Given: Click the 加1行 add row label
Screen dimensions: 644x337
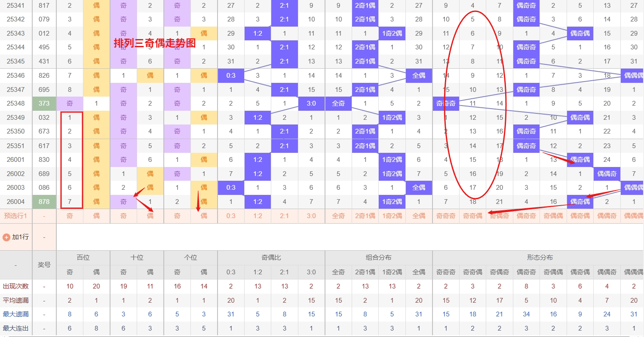Looking at the screenshot, I should (20, 237).
